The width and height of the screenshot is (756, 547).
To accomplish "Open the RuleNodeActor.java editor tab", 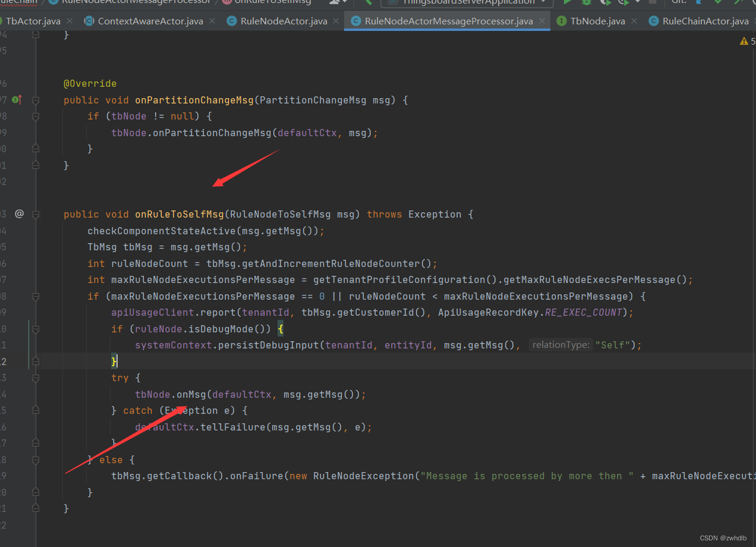I will [x=283, y=21].
